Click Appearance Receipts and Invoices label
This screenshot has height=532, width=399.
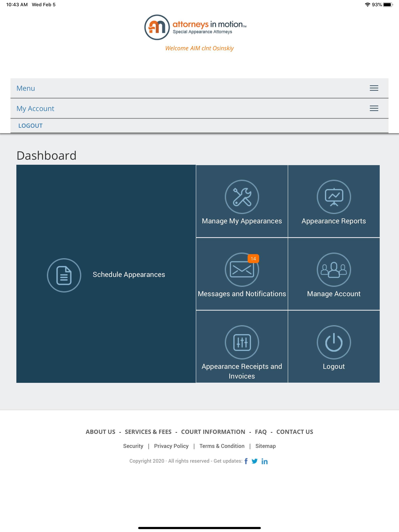coord(242,371)
